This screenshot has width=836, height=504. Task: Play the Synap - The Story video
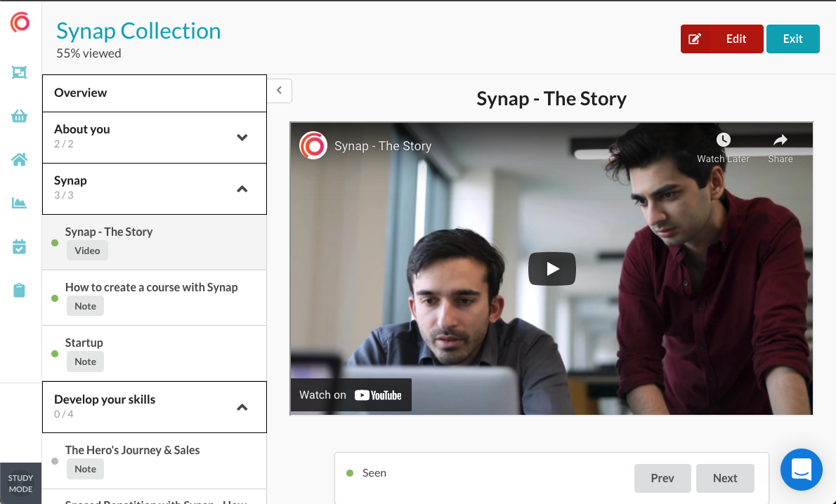point(551,268)
